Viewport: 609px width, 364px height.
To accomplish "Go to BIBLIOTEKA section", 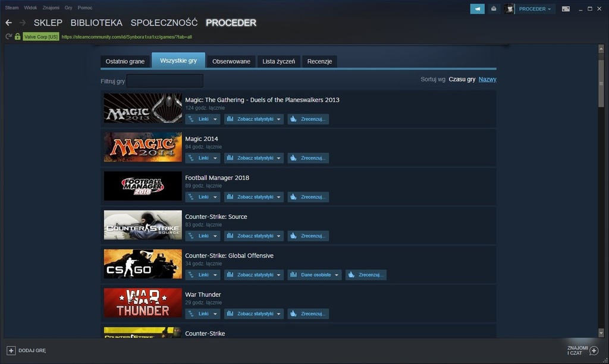I will coord(96,23).
